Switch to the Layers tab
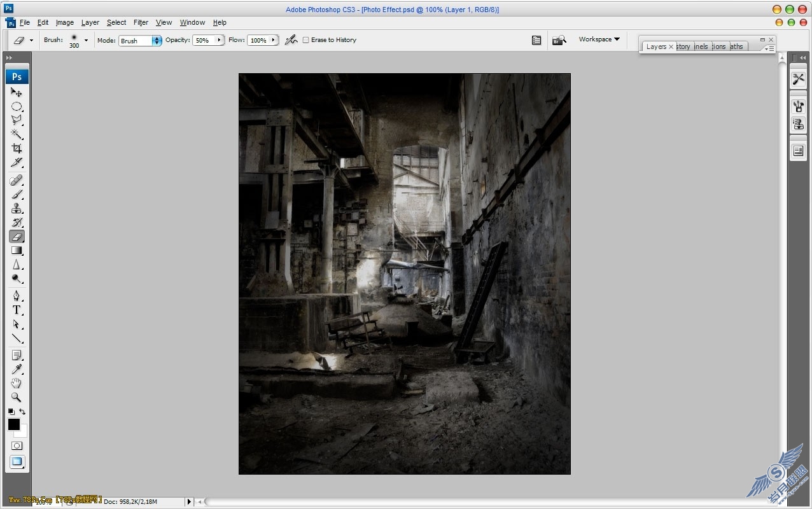Screen dimensions: 812x509 pyautogui.click(x=656, y=46)
